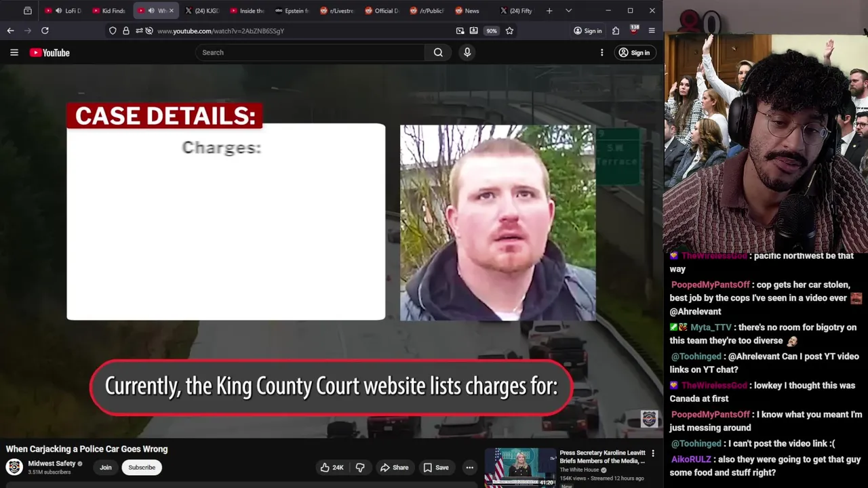
Task: Expand the list all tabs dropdown
Action: (x=568, y=11)
